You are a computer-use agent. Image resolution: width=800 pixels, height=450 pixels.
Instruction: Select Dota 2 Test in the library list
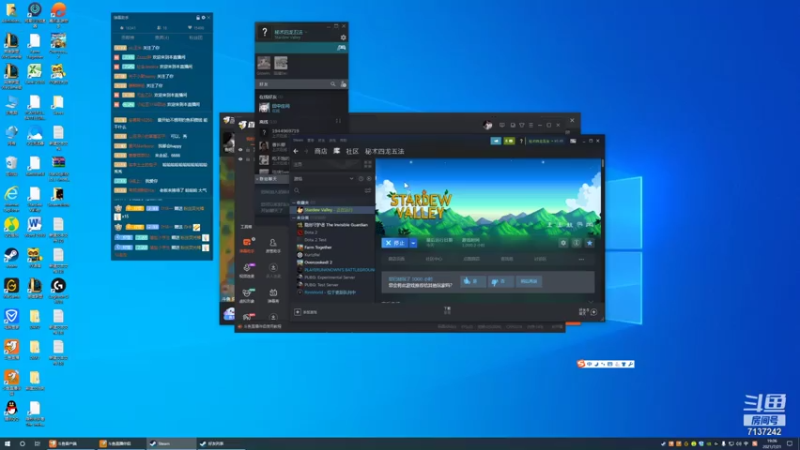click(332, 239)
